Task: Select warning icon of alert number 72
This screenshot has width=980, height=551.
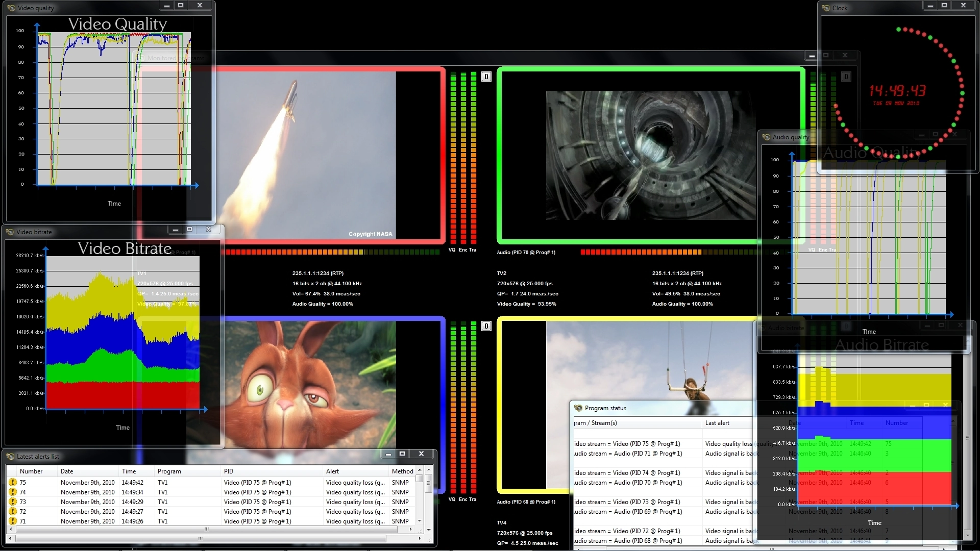Action: click(x=13, y=511)
